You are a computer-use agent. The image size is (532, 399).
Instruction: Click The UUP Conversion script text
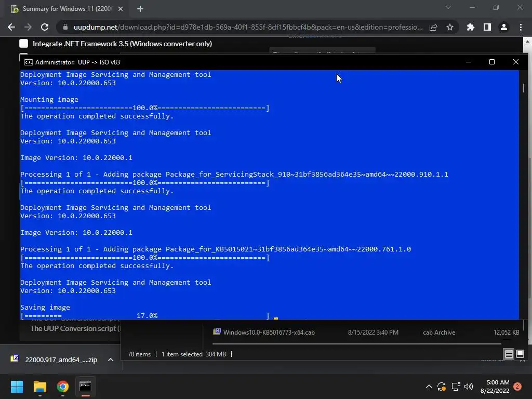click(x=75, y=328)
